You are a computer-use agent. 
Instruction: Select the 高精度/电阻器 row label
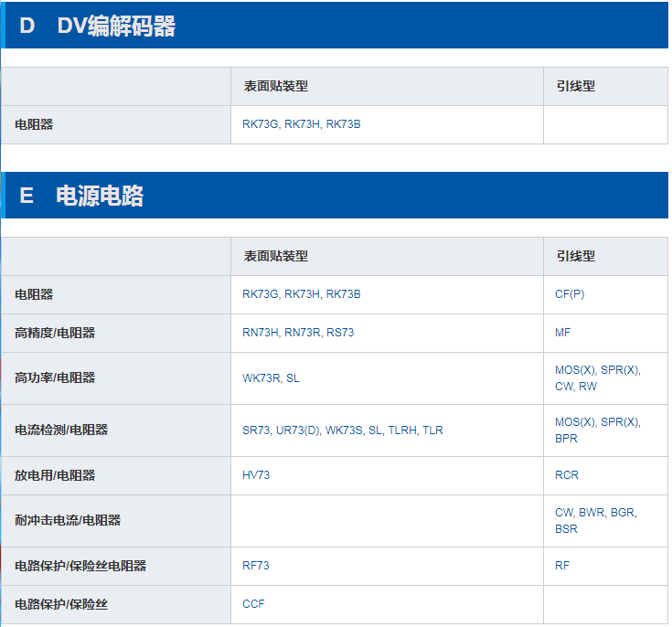55,333
